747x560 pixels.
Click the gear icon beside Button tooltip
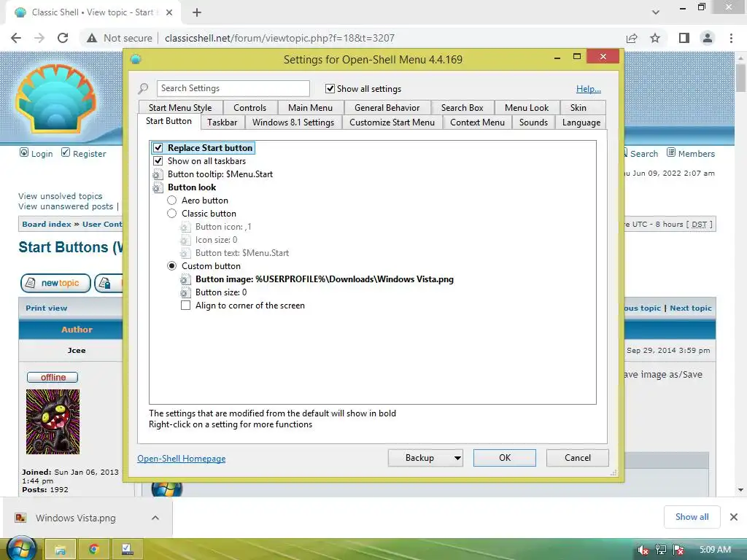click(158, 174)
